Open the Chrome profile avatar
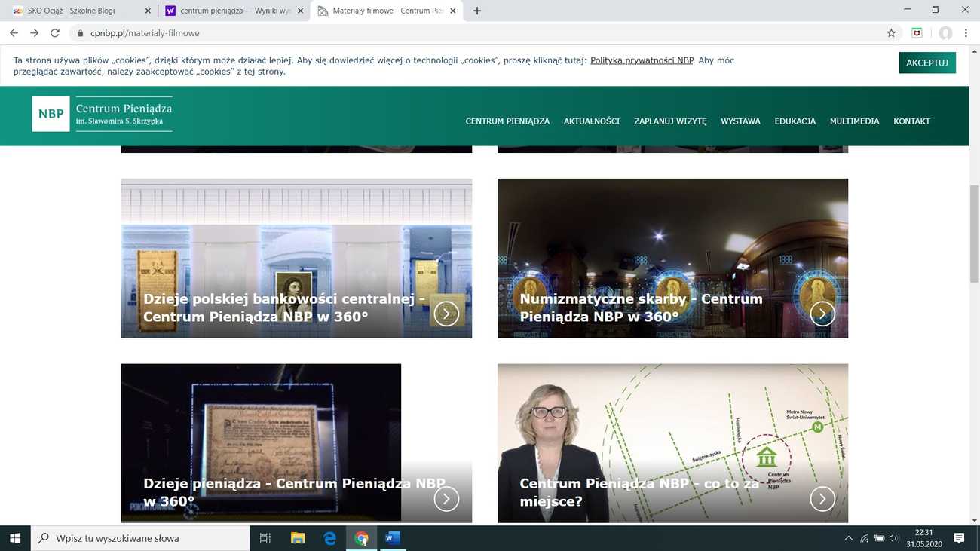Screen dimensions: 980x551 (945, 33)
